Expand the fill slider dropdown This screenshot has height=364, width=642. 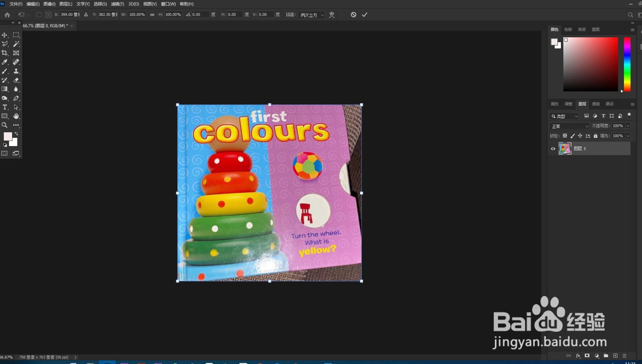tap(628, 136)
